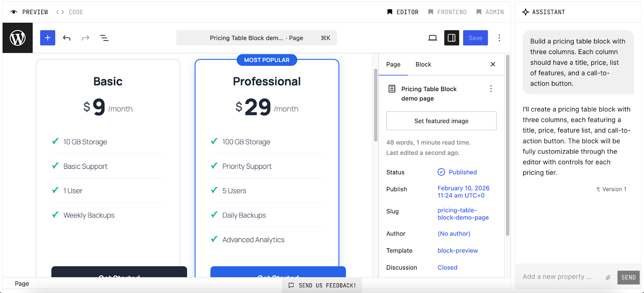Open the WordPress logo menu

pos(18,38)
